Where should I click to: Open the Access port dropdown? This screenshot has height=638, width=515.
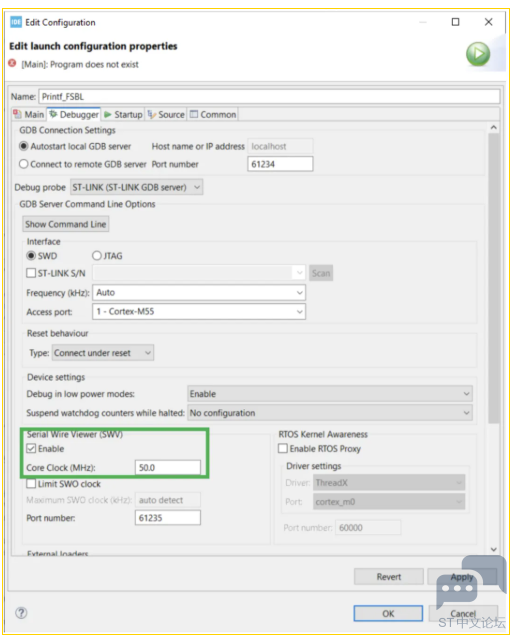click(199, 312)
